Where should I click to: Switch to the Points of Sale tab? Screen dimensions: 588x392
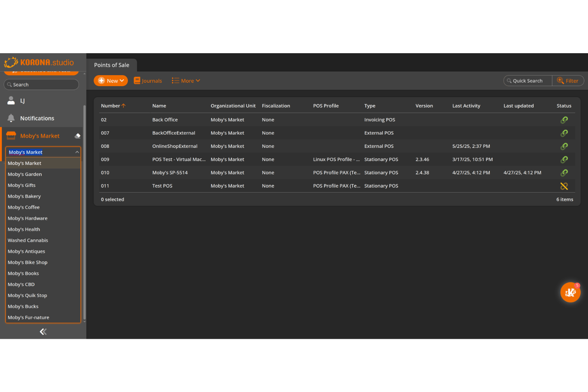coord(112,65)
